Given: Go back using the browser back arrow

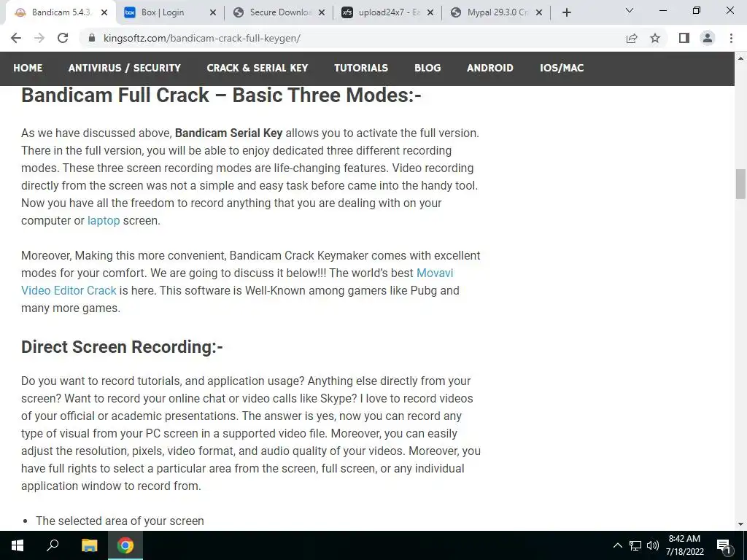Looking at the screenshot, I should (x=16, y=38).
